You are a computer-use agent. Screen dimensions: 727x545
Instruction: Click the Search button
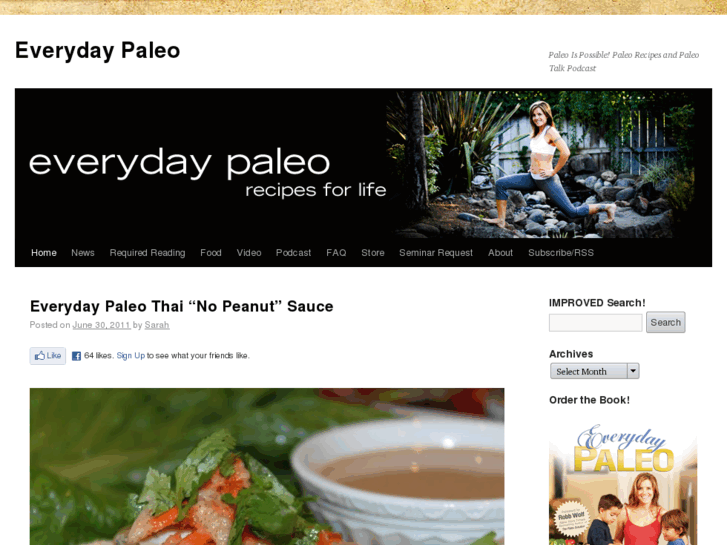pos(666,322)
